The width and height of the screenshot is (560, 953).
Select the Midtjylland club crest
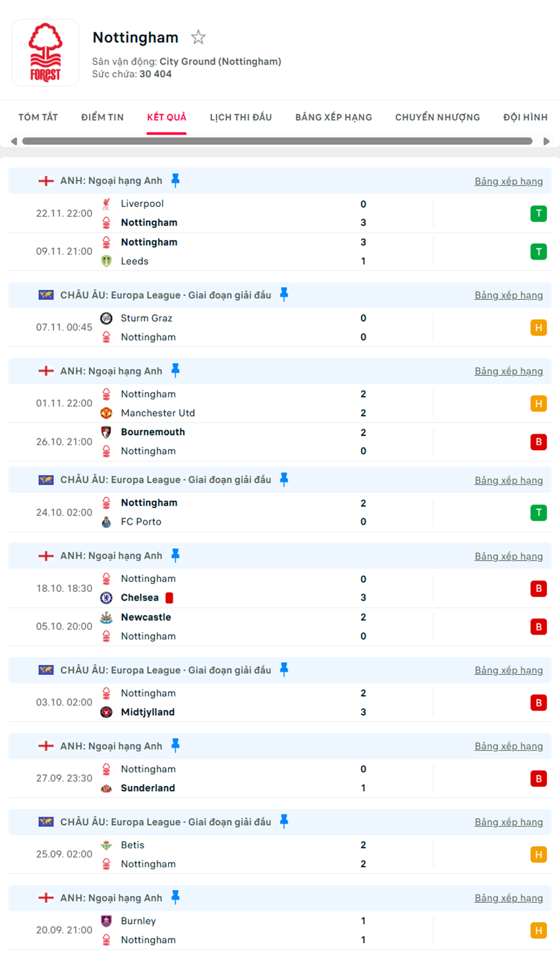click(x=106, y=712)
